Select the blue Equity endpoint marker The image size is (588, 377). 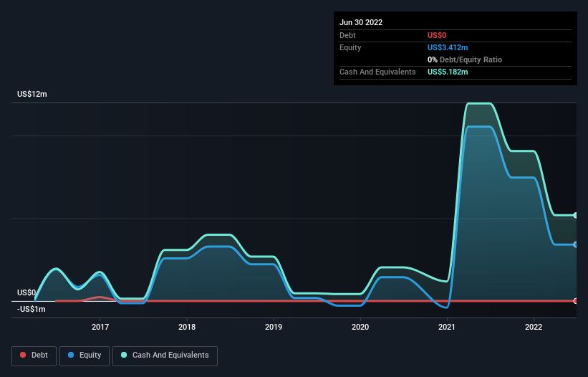[575, 244]
